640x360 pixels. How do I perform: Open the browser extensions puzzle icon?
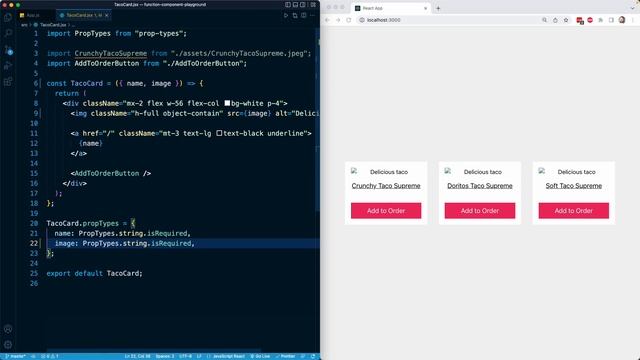point(601,20)
